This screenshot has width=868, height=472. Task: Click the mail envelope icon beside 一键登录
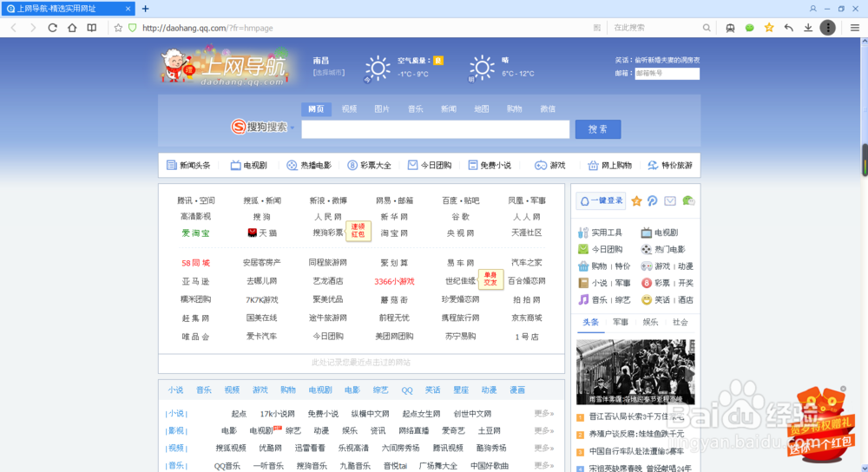pyautogui.click(x=670, y=201)
